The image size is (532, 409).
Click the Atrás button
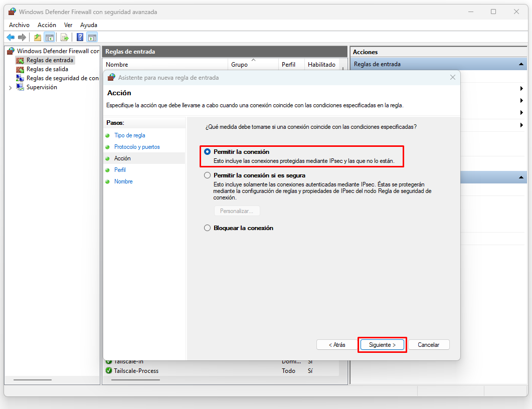click(x=336, y=345)
